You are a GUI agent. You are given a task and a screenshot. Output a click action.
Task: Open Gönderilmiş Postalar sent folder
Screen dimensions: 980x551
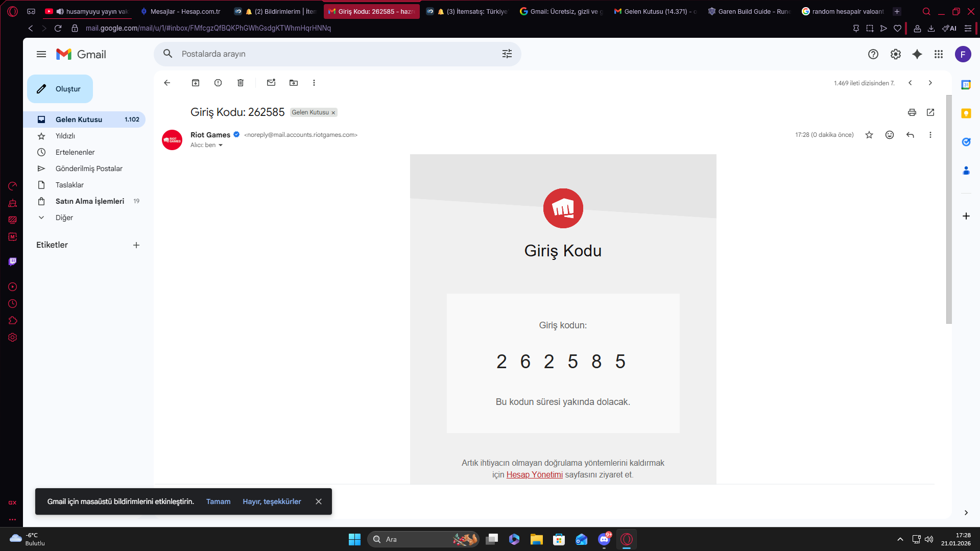[84, 169]
